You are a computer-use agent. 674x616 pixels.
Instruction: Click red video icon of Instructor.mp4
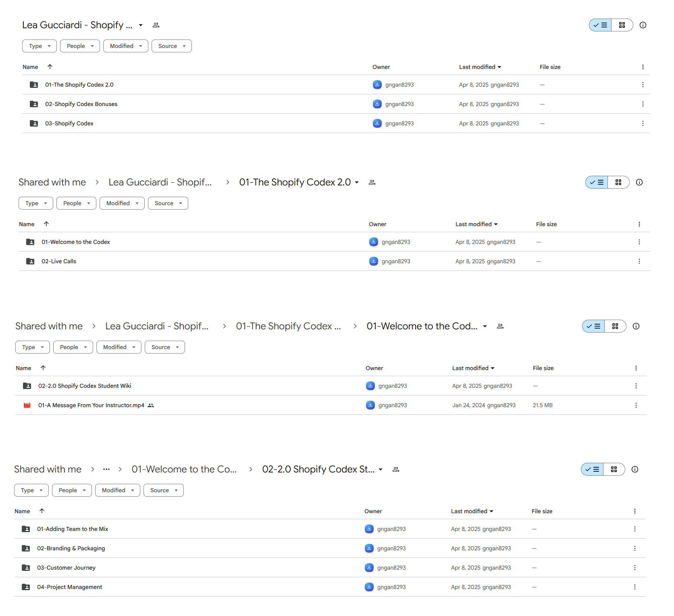coord(27,405)
